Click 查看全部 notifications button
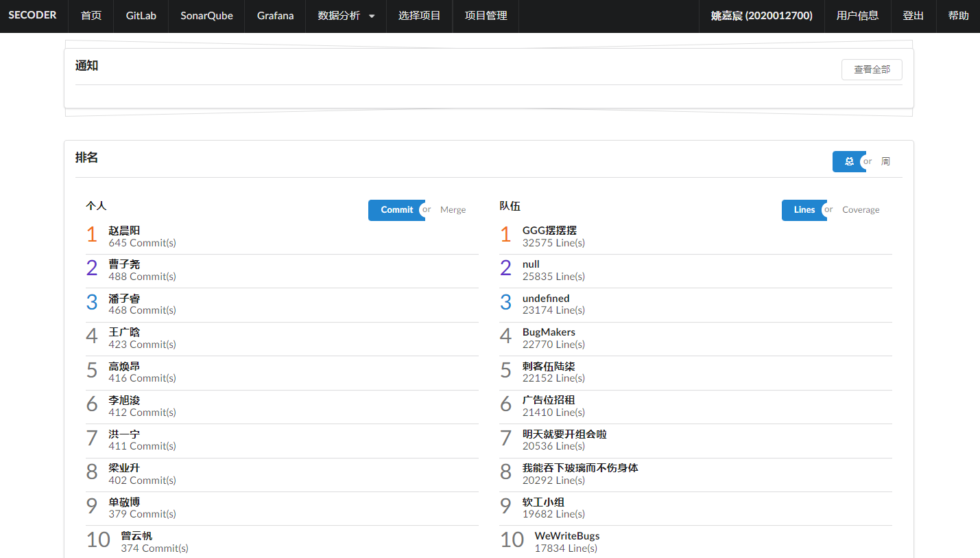 872,69
